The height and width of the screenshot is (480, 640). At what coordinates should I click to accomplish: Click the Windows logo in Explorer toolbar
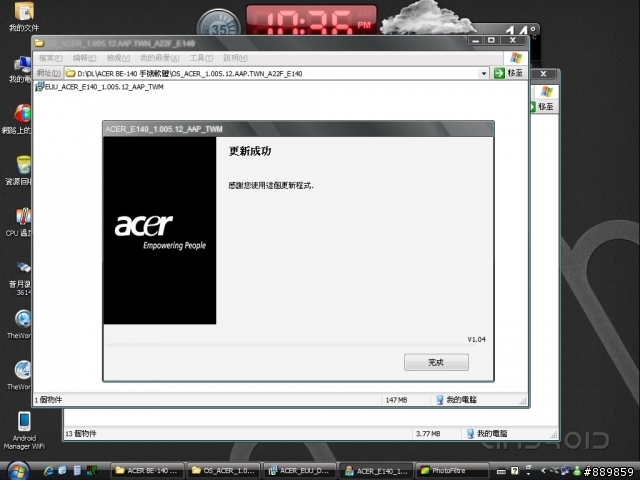pos(516,58)
